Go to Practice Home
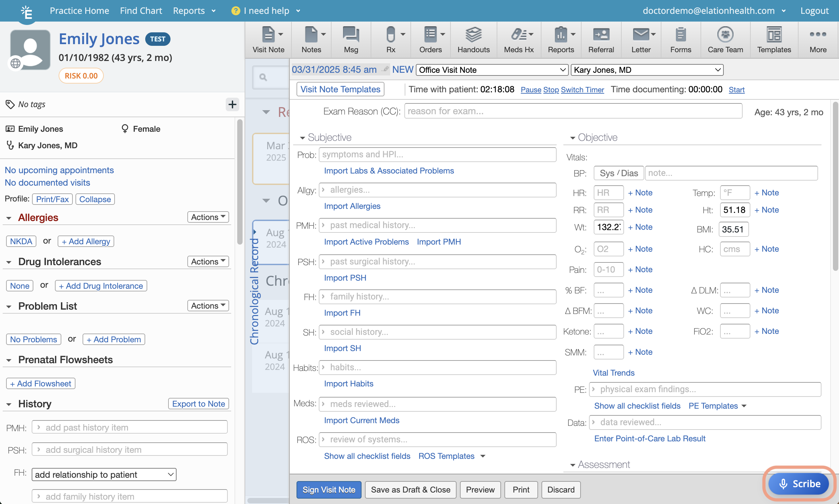This screenshot has width=839, height=504. click(x=79, y=10)
